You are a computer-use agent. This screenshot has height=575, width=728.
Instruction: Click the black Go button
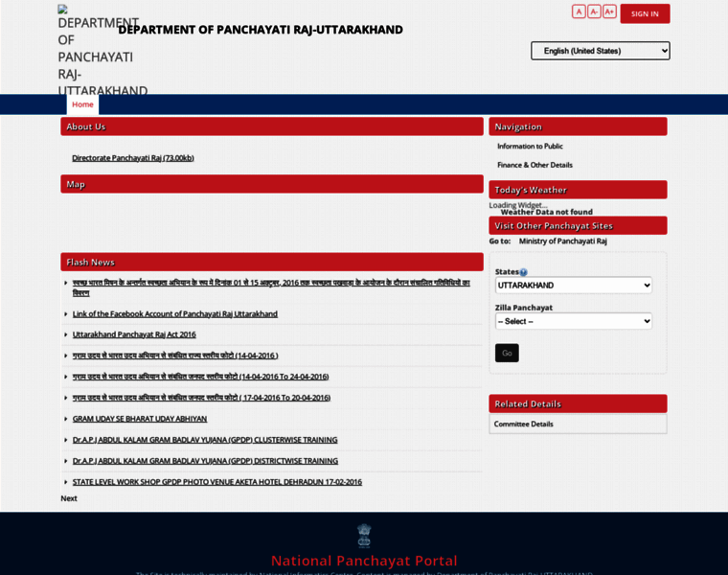pyautogui.click(x=507, y=353)
